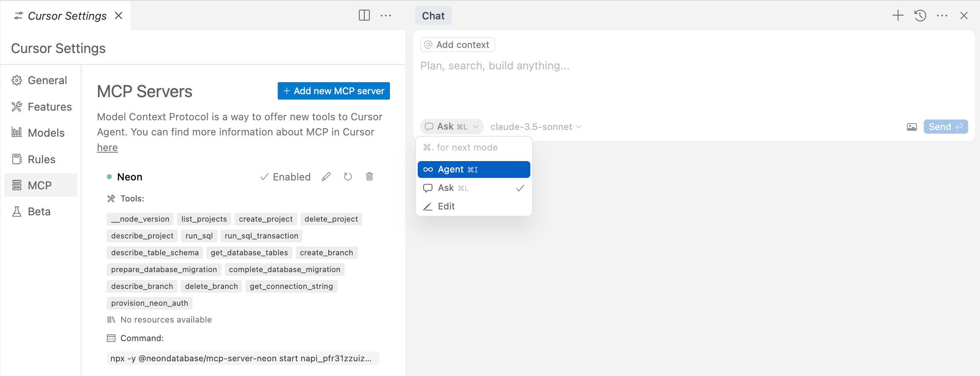Edit the Neon MCP server with pencil icon
This screenshot has height=376, width=980.
326,177
